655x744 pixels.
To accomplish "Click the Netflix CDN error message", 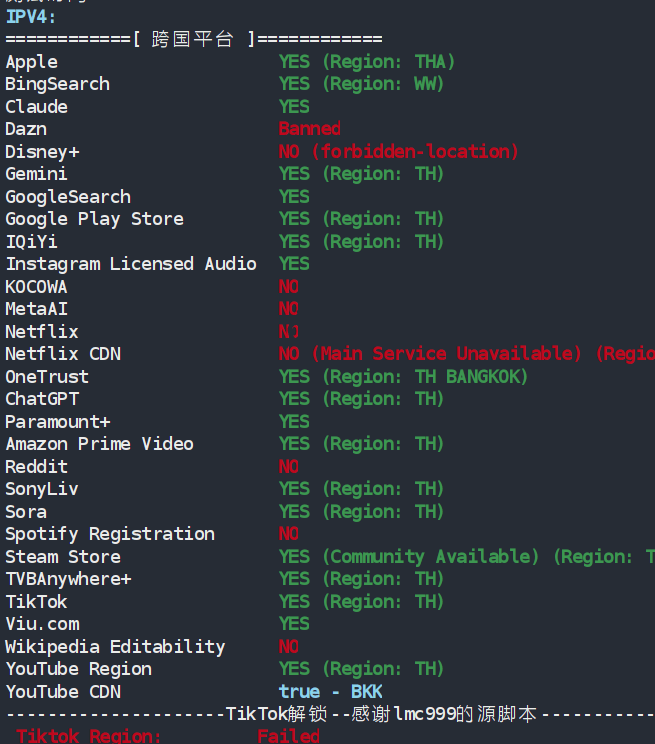I will [466, 354].
